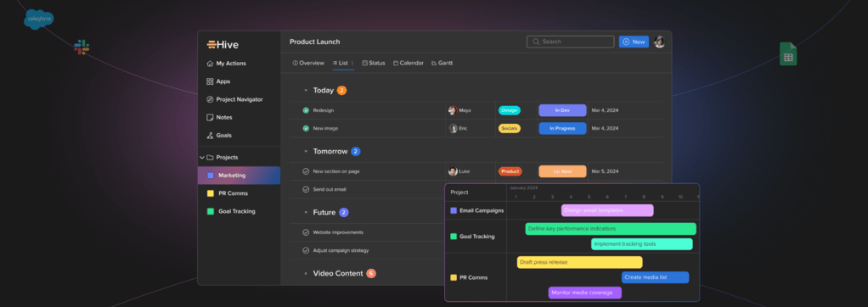Click the Tomorrow count badge
868x307 pixels.
coord(355,151)
